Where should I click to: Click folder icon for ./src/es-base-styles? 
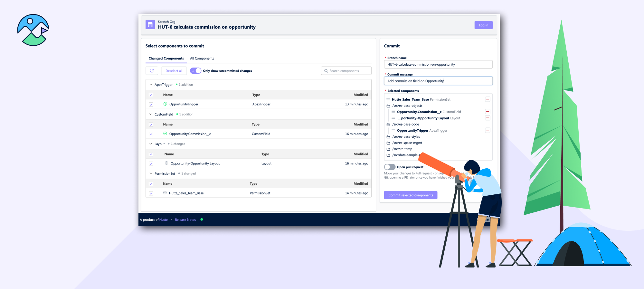(x=388, y=137)
